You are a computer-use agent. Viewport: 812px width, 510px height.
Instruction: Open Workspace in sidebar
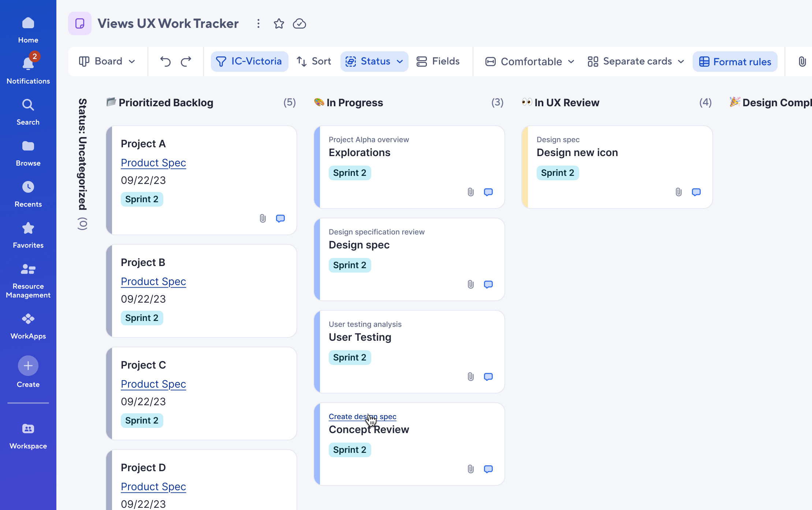(28, 436)
